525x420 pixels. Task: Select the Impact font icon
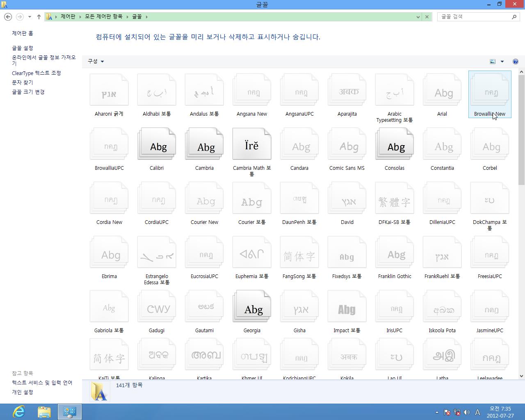tap(347, 307)
